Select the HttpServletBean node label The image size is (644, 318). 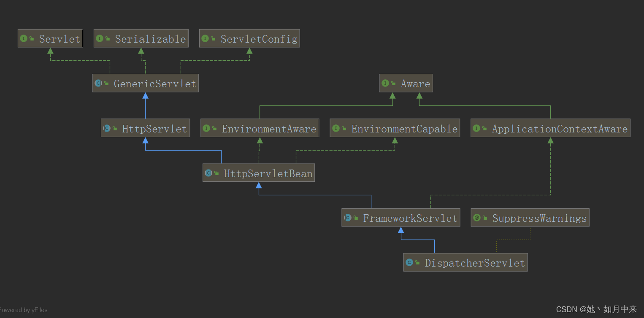tap(268, 173)
